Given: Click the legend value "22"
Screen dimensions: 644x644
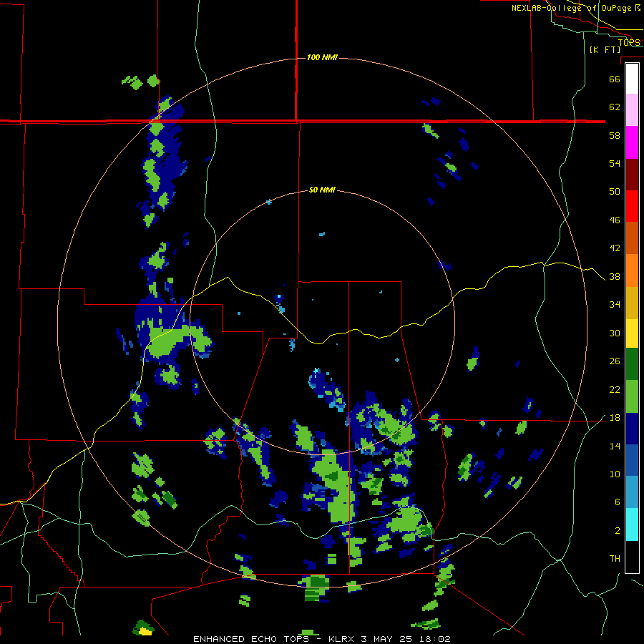Looking at the screenshot, I should (615, 390).
